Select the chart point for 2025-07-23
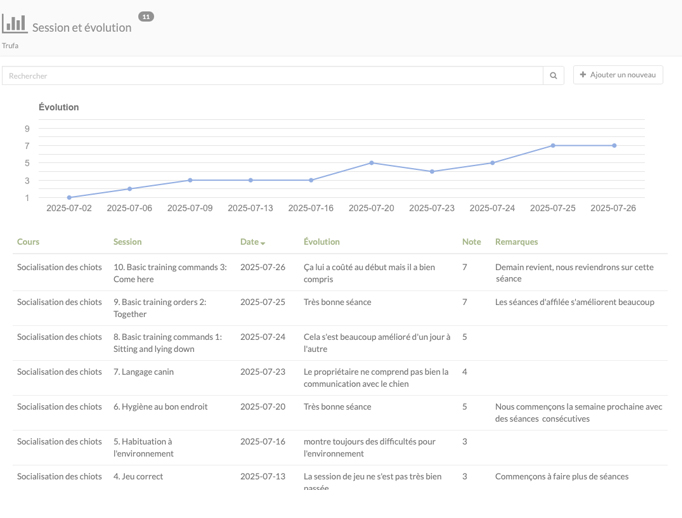The width and height of the screenshot is (682, 518). [x=432, y=172]
